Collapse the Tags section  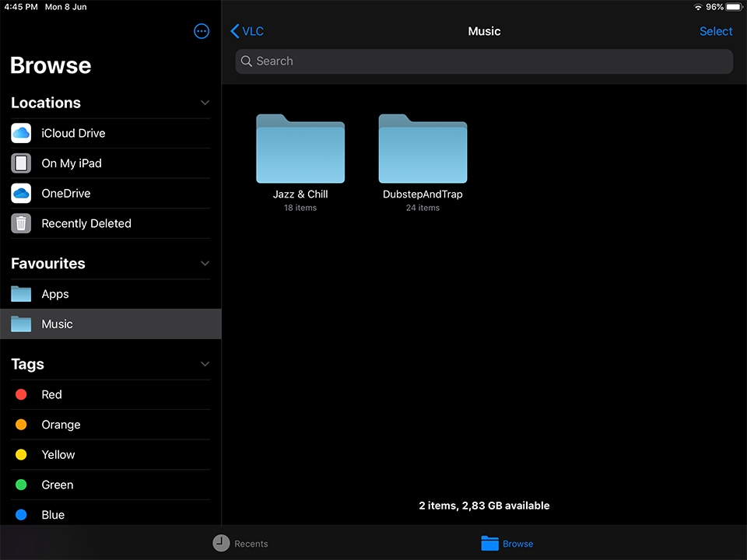point(205,364)
